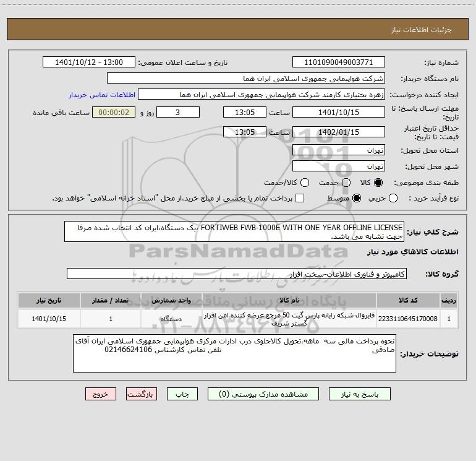Image resolution: width=476 pixels, height=461 pixels.
Task: Click the توضیحات خریدار text area
Action: point(234,353)
